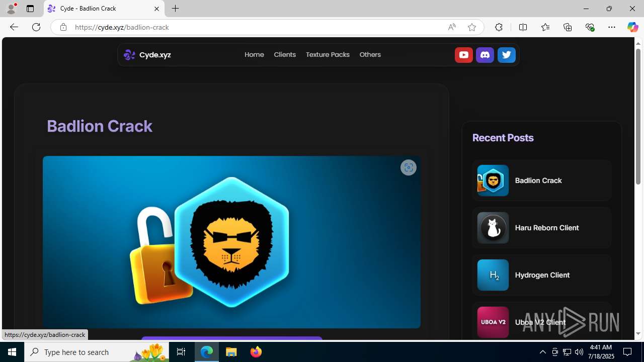Open the Tab actions menu

pos(30,9)
